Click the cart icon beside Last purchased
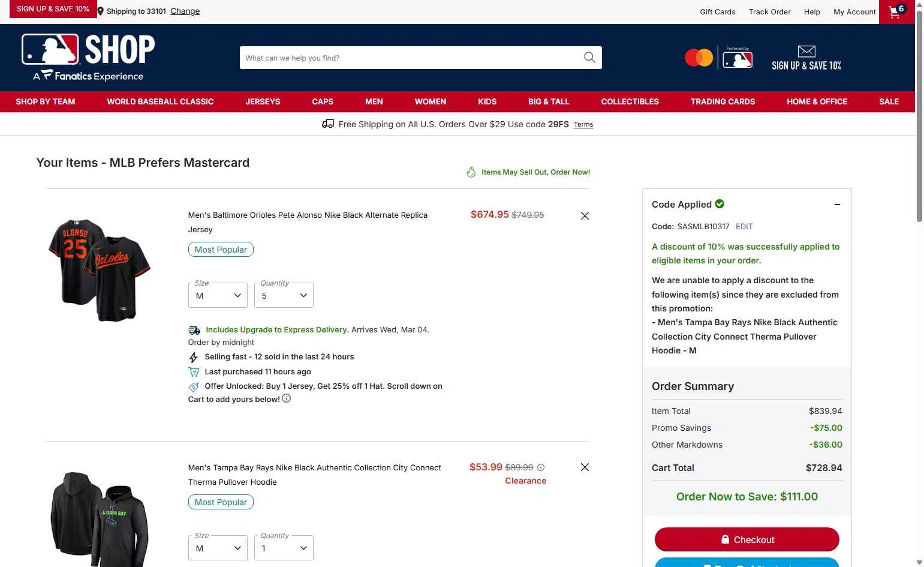Viewport: 924px width, 567px height. click(194, 372)
